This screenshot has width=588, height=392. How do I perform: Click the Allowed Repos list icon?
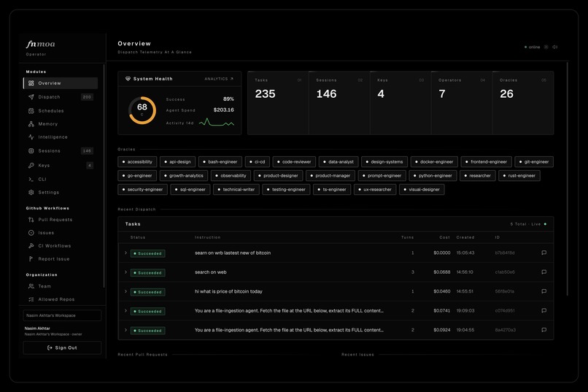click(x=31, y=299)
